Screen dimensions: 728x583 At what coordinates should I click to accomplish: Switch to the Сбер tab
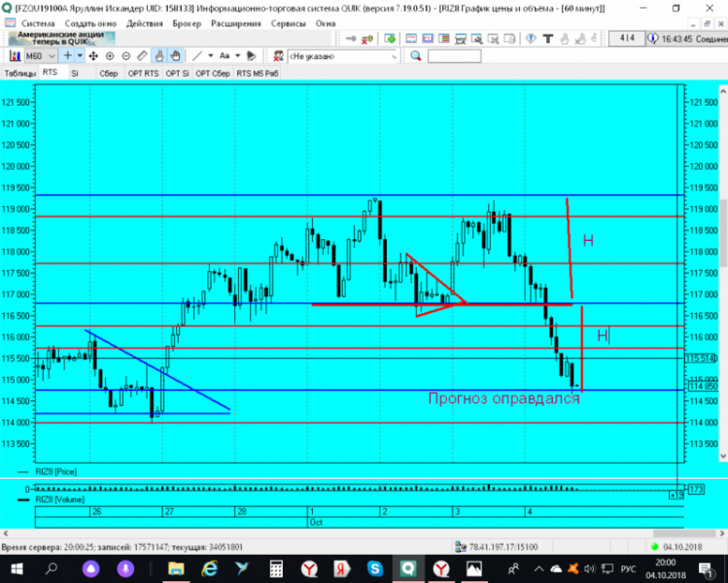coord(109,73)
